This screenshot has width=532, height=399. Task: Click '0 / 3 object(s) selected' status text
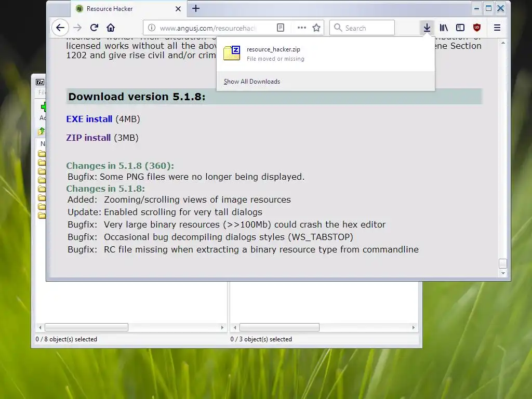click(x=261, y=339)
